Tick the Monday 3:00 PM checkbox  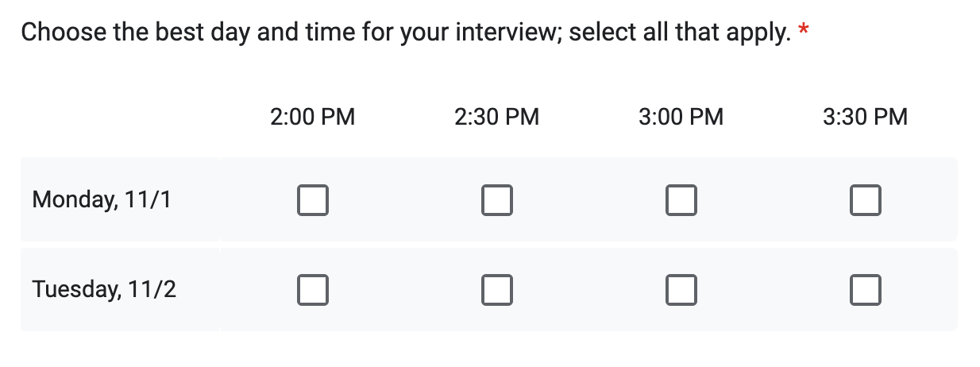tap(681, 200)
